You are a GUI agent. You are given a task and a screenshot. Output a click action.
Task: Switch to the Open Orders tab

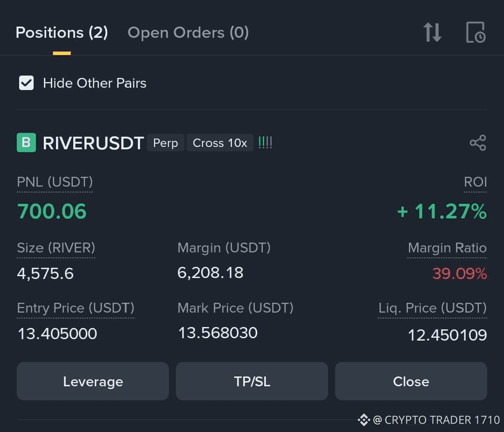188,32
